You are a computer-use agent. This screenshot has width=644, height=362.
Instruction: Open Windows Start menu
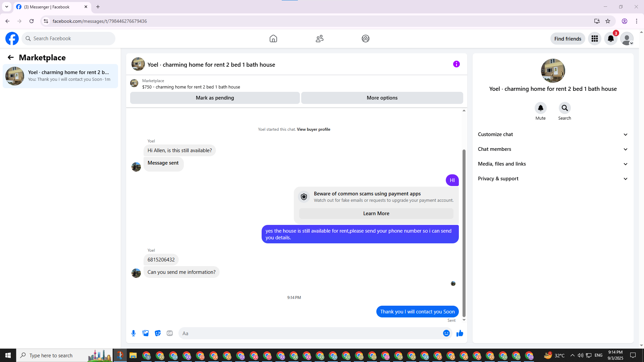[8, 355]
